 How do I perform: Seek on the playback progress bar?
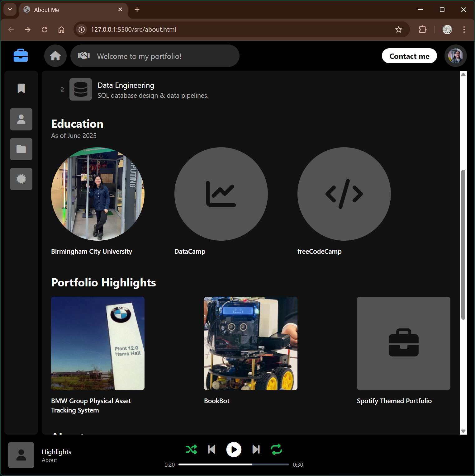click(x=234, y=464)
